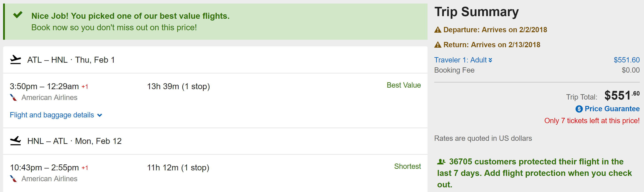
Task: Click the +1 day indicator on outbound time
Action: [85, 87]
